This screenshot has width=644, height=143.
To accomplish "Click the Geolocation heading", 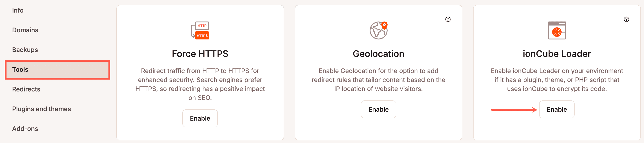I will (379, 54).
